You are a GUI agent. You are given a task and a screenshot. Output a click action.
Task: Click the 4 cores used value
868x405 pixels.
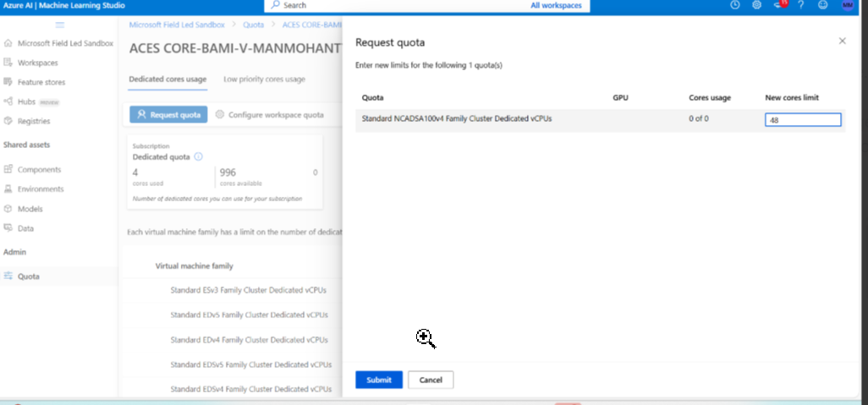tap(135, 172)
